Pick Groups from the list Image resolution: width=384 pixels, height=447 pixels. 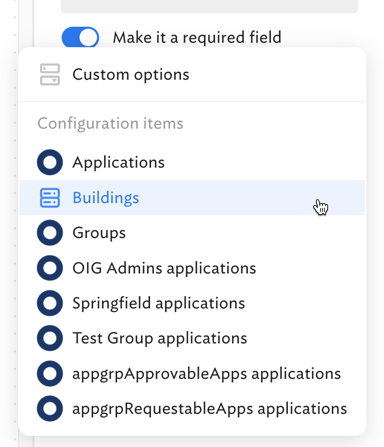[192, 233]
